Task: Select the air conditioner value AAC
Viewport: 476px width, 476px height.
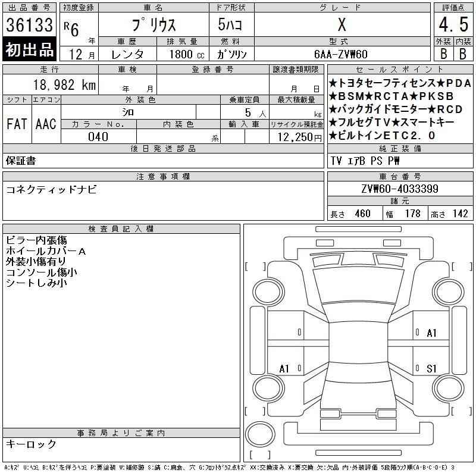Action: point(46,124)
